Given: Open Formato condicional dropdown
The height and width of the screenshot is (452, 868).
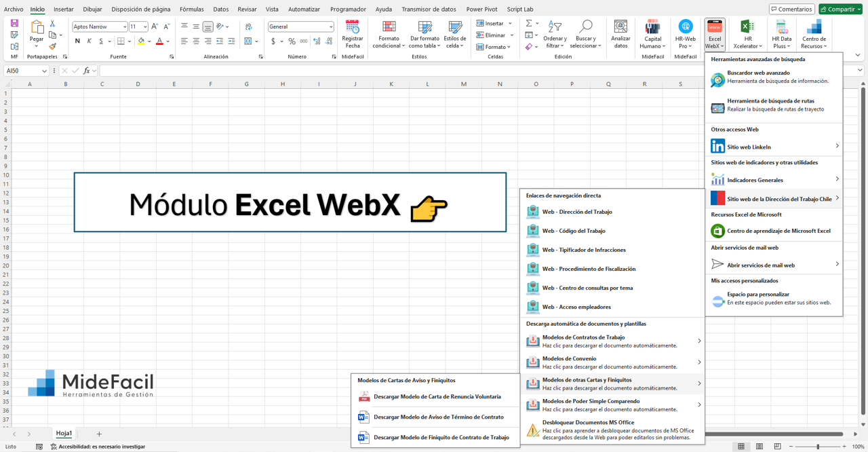Looking at the screenshot, I should pyautogui.click(x=389, y=34).
